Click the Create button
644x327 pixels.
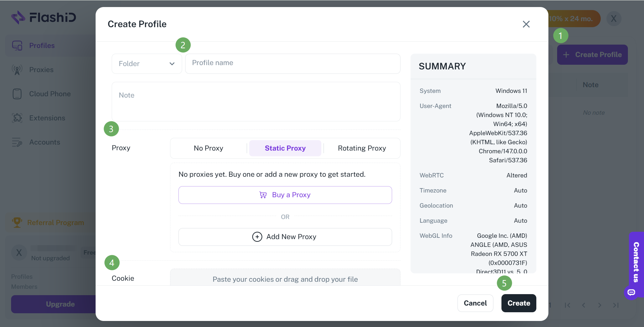click(x=519, y=303)
